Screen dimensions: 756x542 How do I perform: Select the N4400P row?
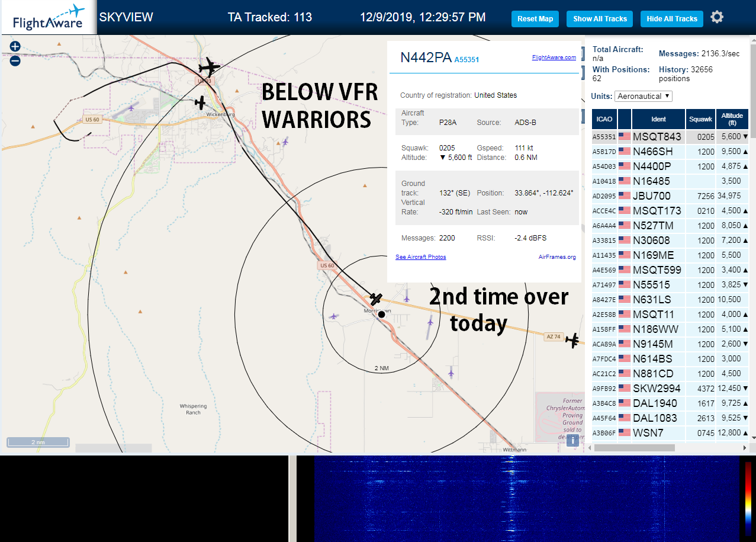[670, 166]
